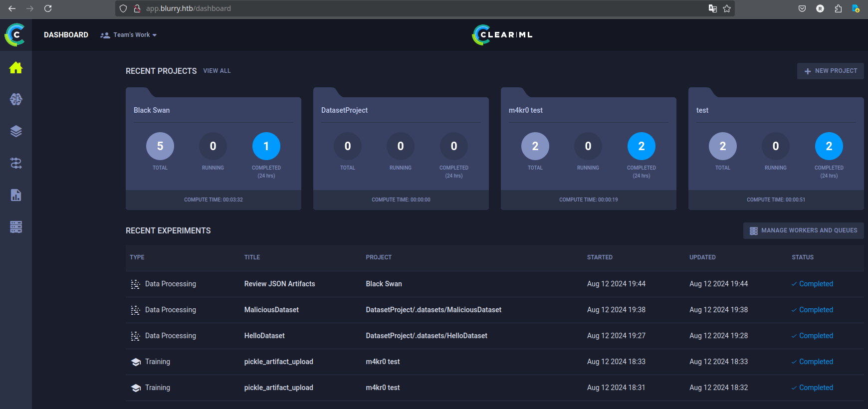Image resolution: width=868 pixels, height=409 pixels.
Task: Open the m4kr0 test project card title
Action: [x=526, y=110]
